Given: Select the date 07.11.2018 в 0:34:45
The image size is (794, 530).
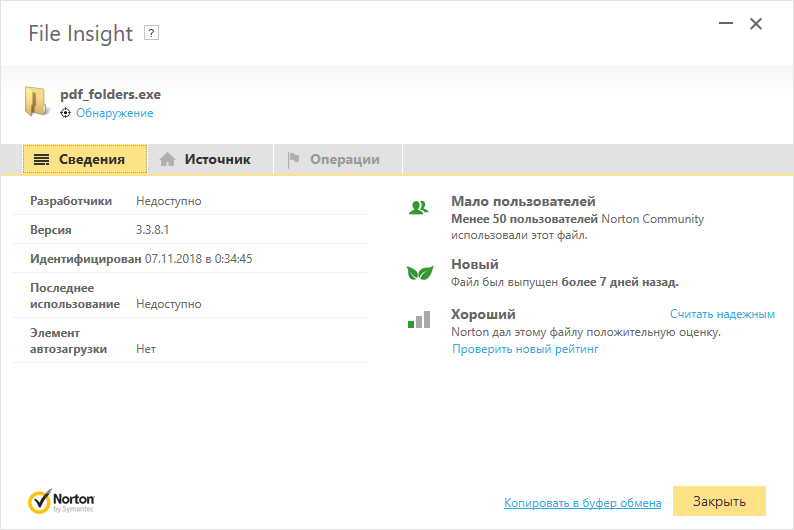Looking at the screenshot, I should pyautogui.click(x=198, y=259).
